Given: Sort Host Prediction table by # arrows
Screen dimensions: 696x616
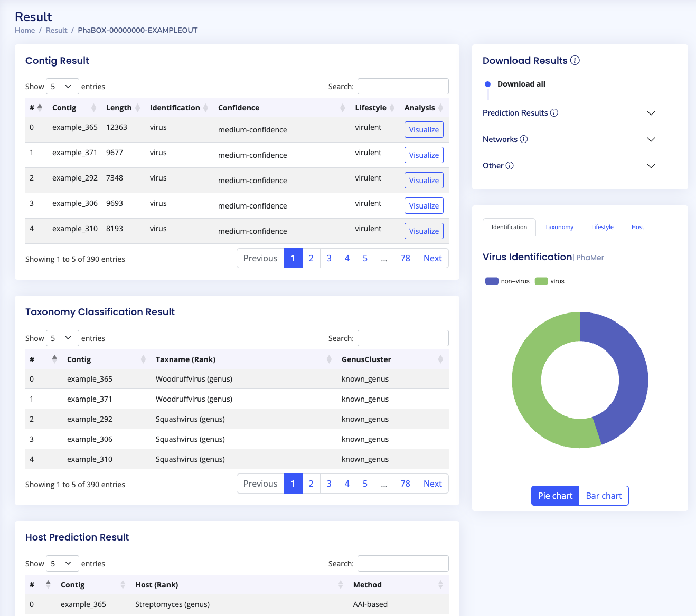Looking at the screenshot, I should (48, 584).
